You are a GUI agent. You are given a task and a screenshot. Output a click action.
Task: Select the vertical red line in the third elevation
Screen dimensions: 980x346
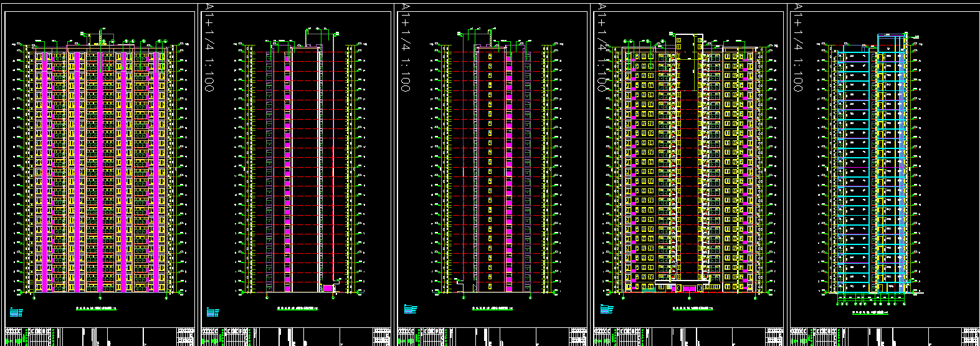coord(463,212)
